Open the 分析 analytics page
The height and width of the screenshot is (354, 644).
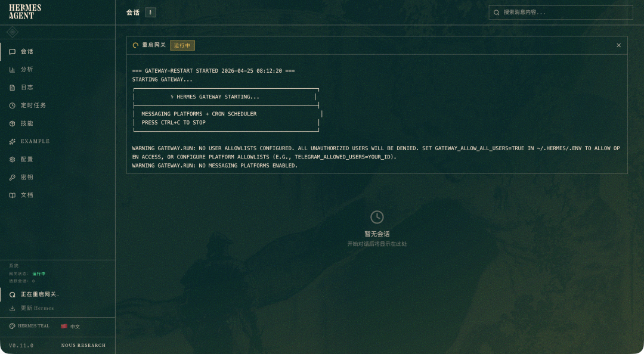pos(57,69)
